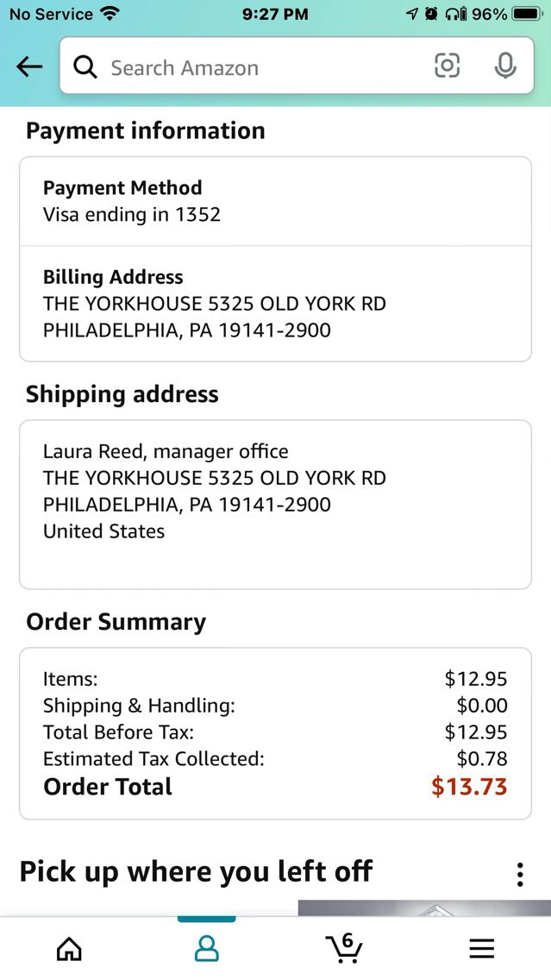
Task: Tap the Billing Address row
Action: click(275, 304)
